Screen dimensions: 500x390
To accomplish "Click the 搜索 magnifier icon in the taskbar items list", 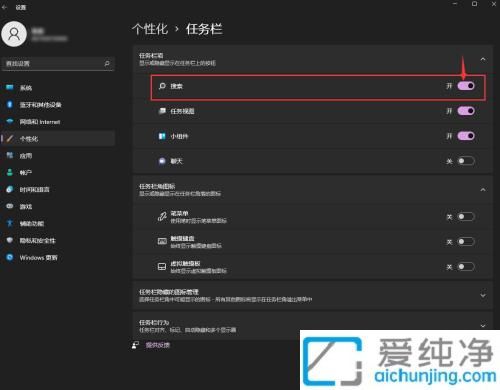I will click(x=162, y=86).
